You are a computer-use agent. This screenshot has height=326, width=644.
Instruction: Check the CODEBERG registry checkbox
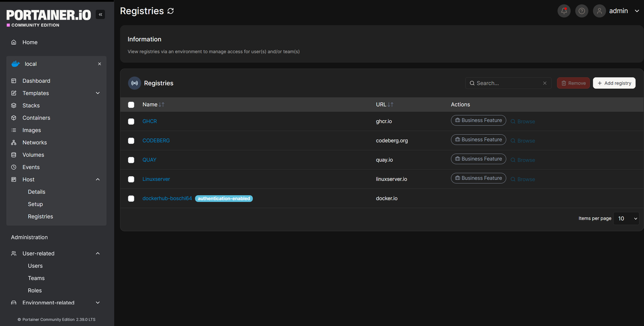point(131,141)
